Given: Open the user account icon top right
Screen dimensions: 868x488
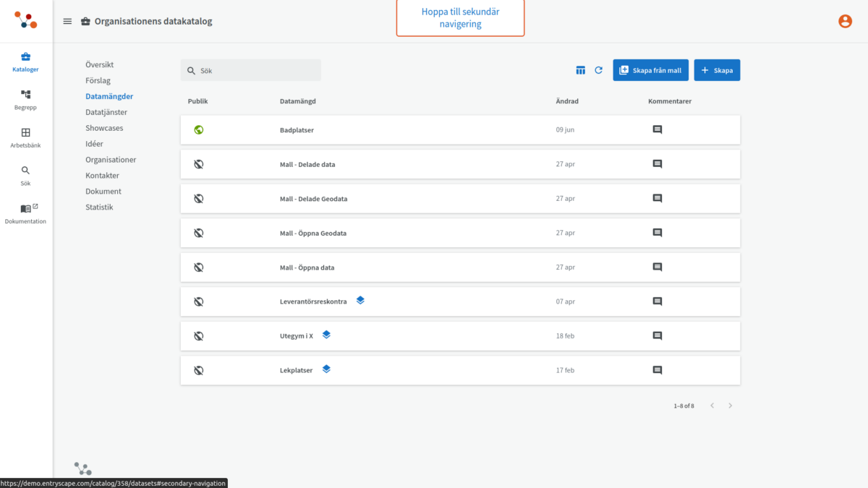Looking at the screenshot, I should [x=845, y=21].
